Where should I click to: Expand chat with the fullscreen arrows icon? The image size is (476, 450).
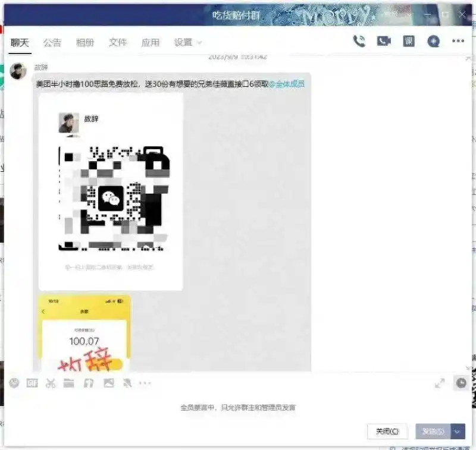tap(439, 383)
